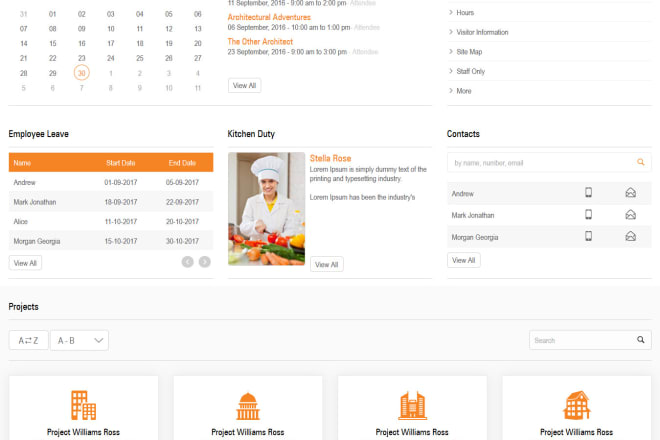Click the Stella Rose chef photo
Viewport: 660px width, 440px height.
(266, 208)
